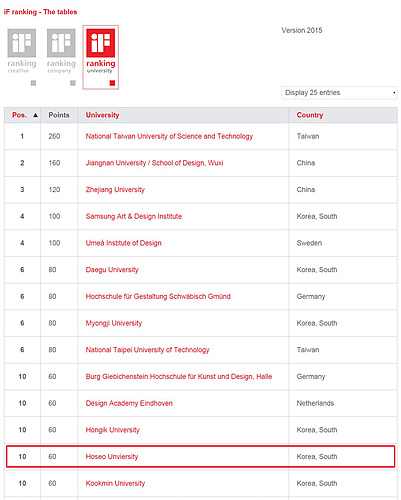Open the Kookmin University link
The image size is (401, 500).
(x=115, y=483)
